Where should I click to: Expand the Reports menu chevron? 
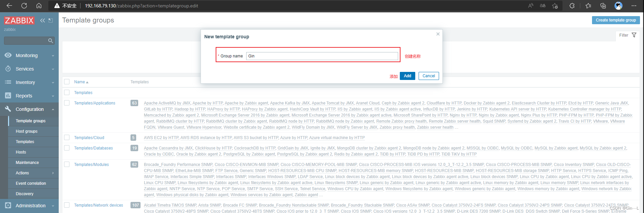[x=53, y=96]
